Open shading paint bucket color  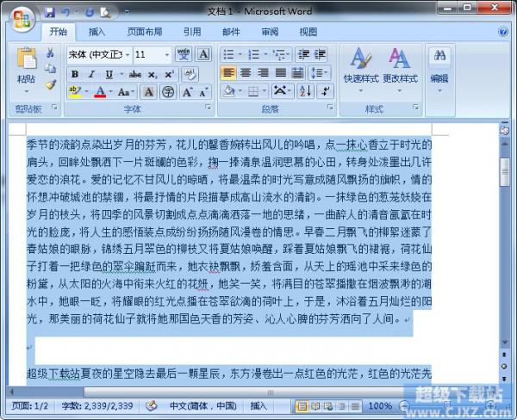pyautogui.click(x=228, y=91)
